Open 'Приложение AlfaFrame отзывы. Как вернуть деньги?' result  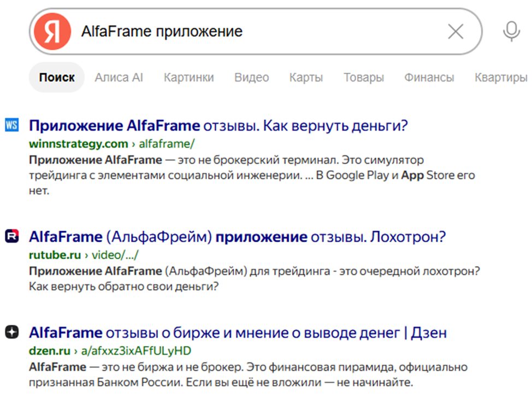[x=218, y=126]
